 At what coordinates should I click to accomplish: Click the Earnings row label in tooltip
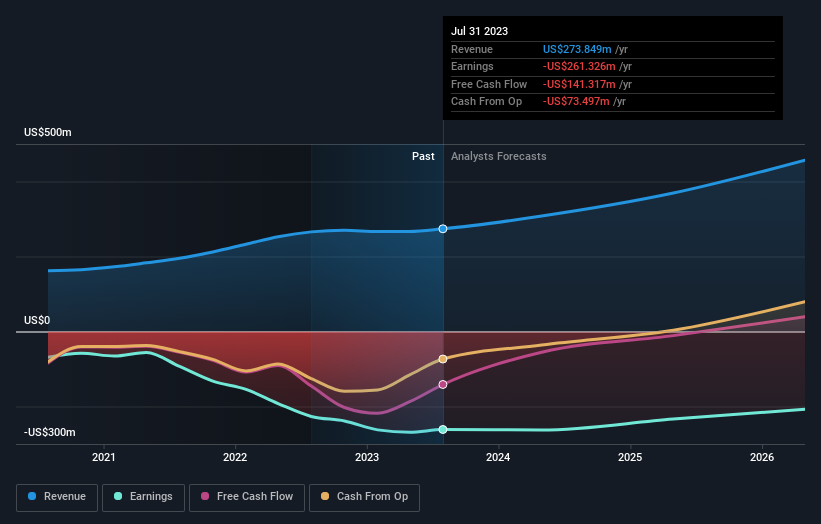coord(472,66)
